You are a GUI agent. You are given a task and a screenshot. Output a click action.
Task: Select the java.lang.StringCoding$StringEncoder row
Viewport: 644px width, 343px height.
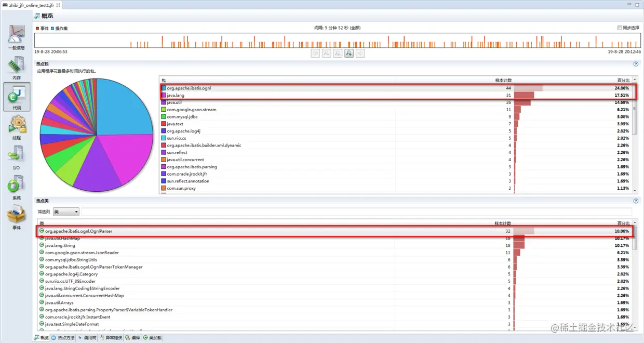click(335, 288)
